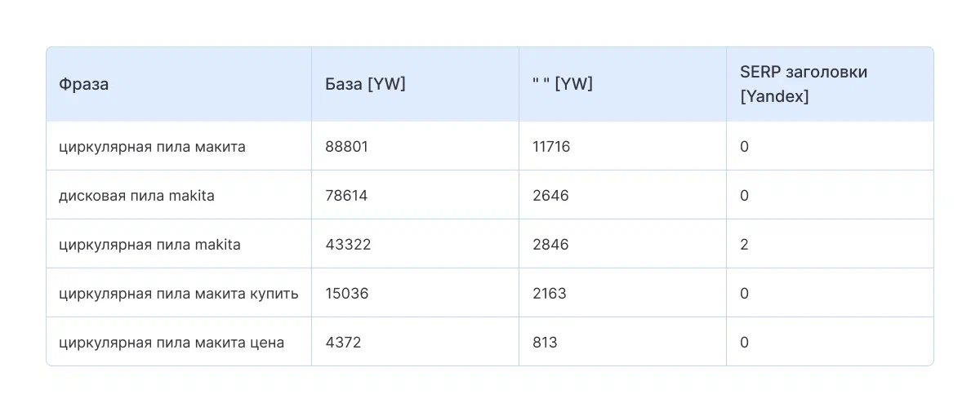Viewport: 980px width, 412px height.
Task: Select the base value 78614
Action: click(x=347, y=196)
